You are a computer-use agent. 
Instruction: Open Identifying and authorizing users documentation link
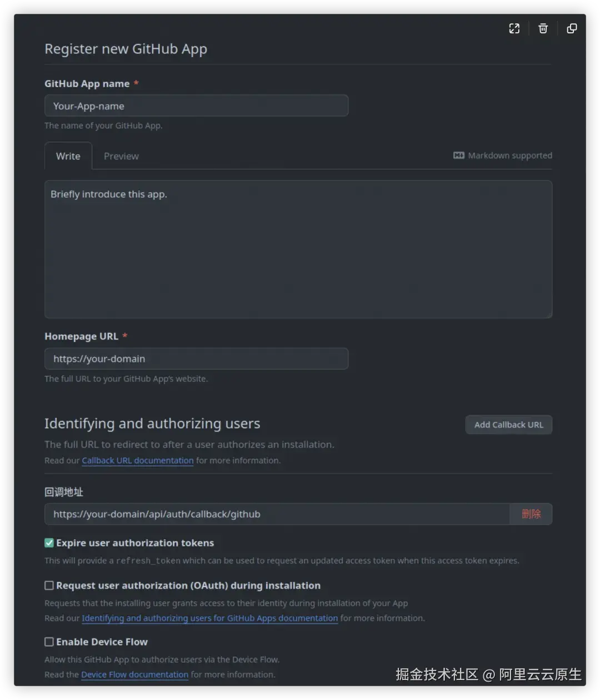click(x=210, y=618)
